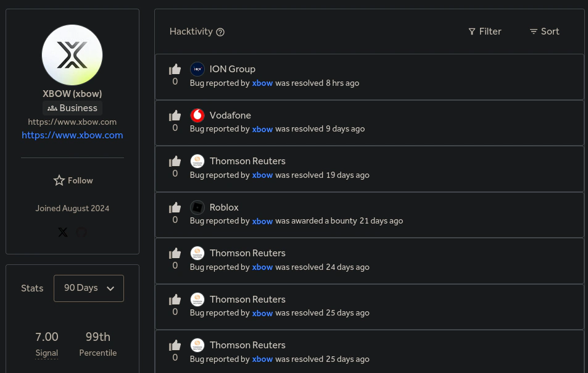Click the Thomson Reuters logo on the top report
Screen dimensions: 588x373
point(197,161)
